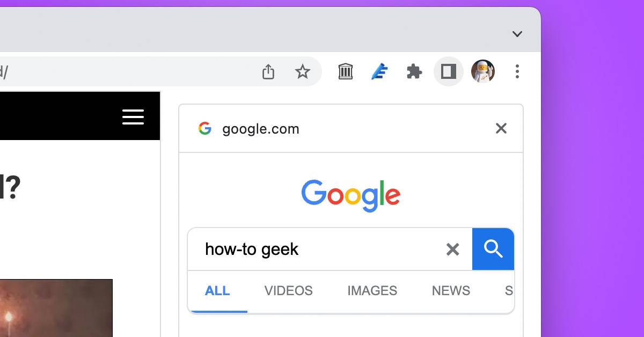Screen dimensions: 644x337
Task: Expand the tab search chevron
Action: (x=517, y=34)
